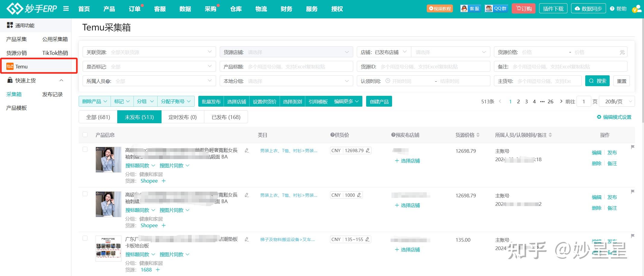The height and width of the screenshot is (276, 644).
Task: Collapse the 快速上货 sidebar section
Action: 61,80
